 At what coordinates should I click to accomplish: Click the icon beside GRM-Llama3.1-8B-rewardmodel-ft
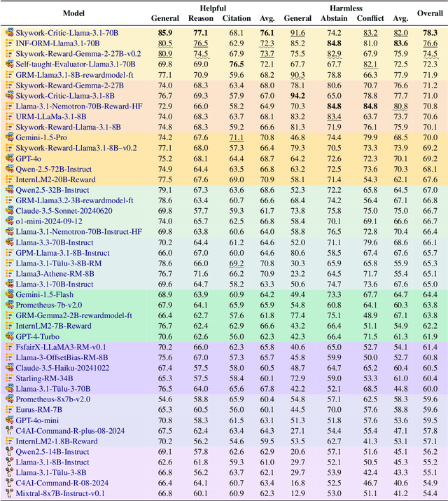coord(10,75)
